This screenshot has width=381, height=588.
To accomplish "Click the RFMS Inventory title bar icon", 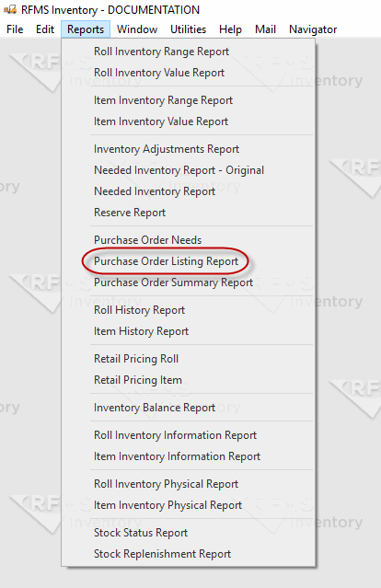I will pyautogui.click(x=10, y=9).
